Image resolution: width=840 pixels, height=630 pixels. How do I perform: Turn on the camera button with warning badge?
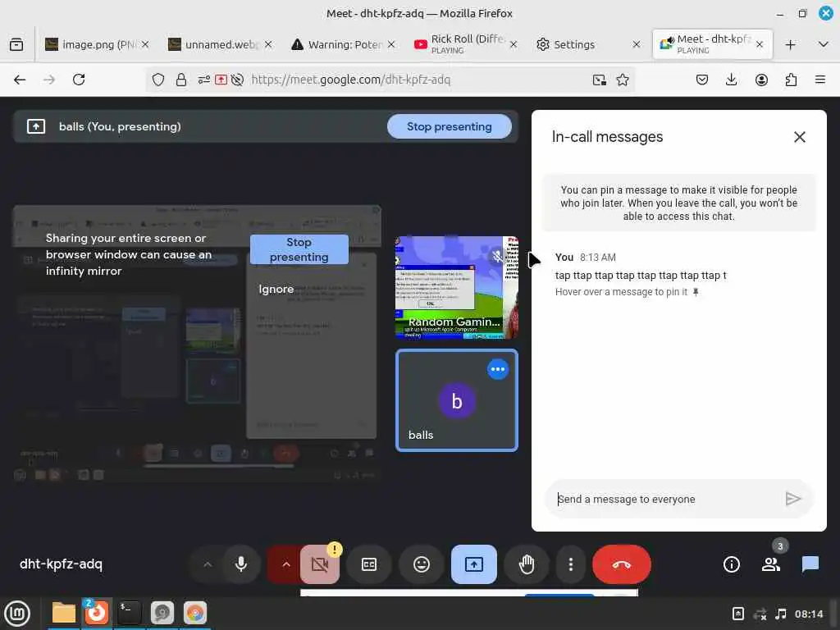[320, 564]
